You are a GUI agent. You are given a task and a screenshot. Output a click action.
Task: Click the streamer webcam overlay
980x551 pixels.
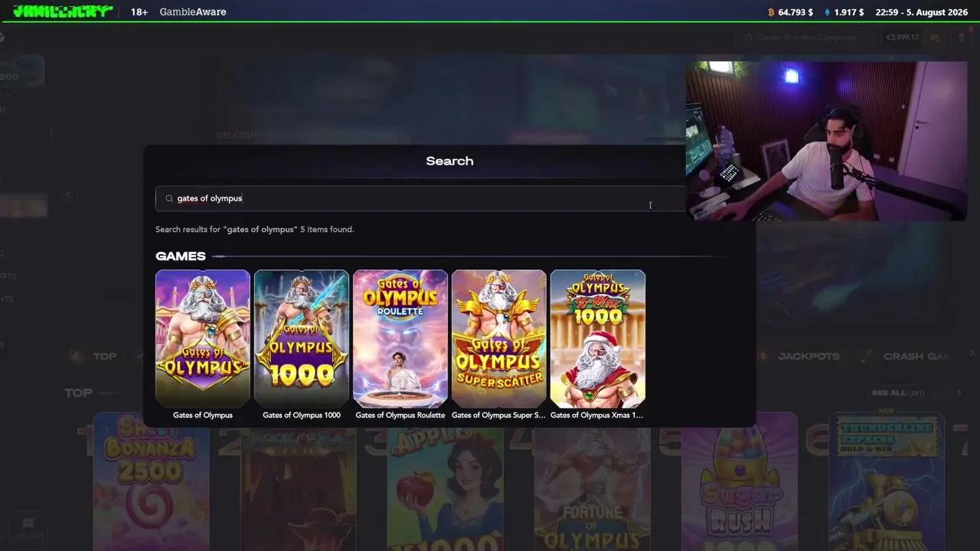[826, 141]
